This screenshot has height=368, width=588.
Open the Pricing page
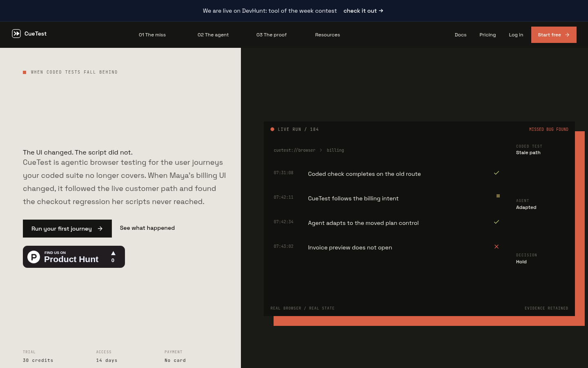pos(488,35)
